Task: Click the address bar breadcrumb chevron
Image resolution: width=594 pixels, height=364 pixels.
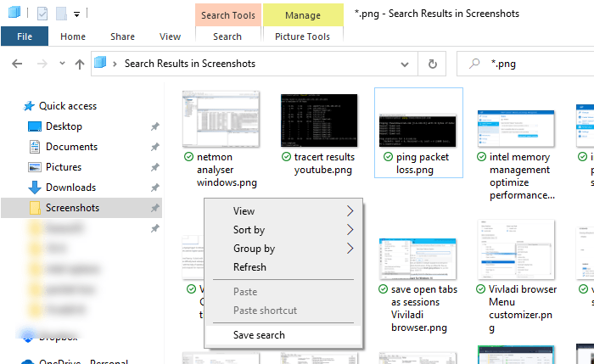Action: [x=115, y=64]
